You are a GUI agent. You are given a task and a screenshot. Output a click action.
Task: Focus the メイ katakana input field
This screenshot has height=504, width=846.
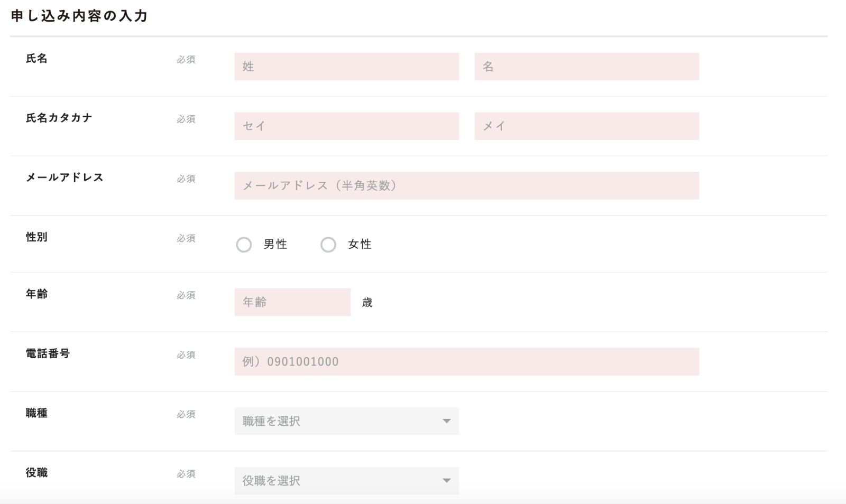click(x=586, y=126)
